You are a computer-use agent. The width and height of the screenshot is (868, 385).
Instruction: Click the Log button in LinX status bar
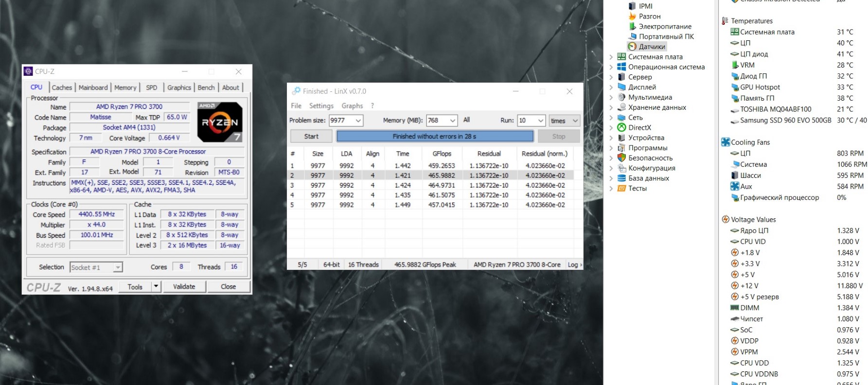click(x=574, y=265)
